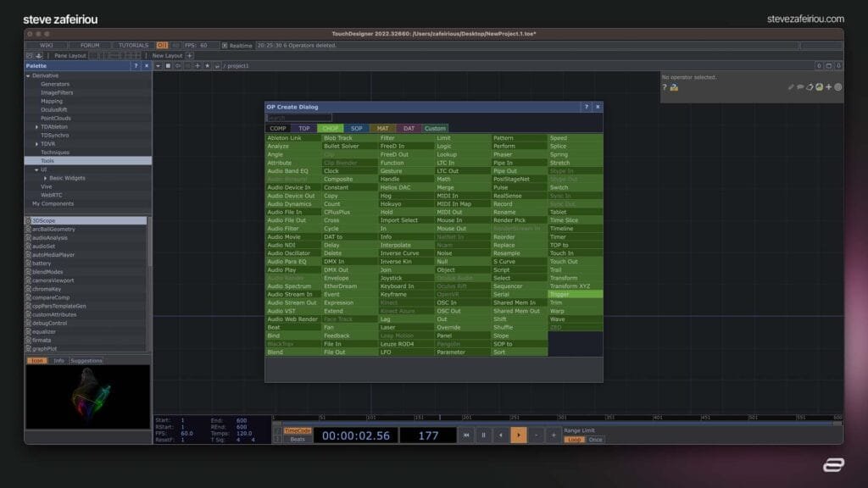
Task: Show the Suggestions tab under palette list
Action: (86, 361)
